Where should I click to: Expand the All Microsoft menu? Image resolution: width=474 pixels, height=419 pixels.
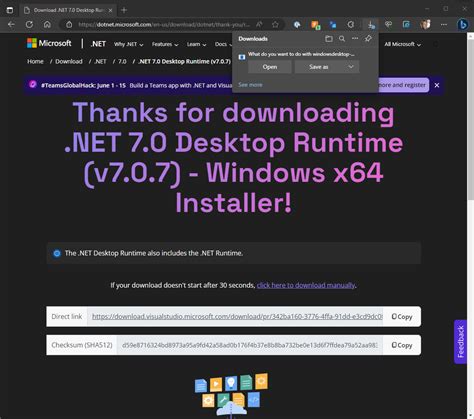403,44
